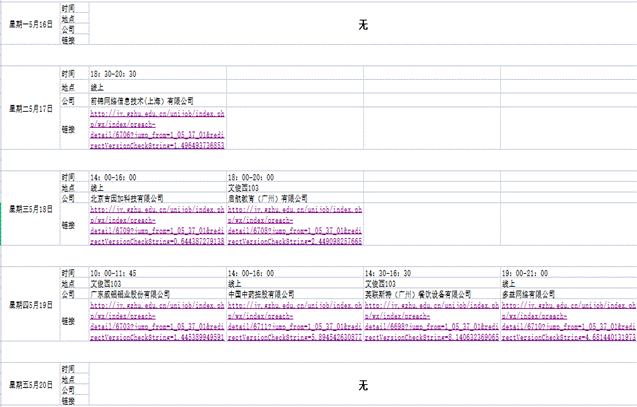Click the 10:00-11:45 time cell

point(155,272)
